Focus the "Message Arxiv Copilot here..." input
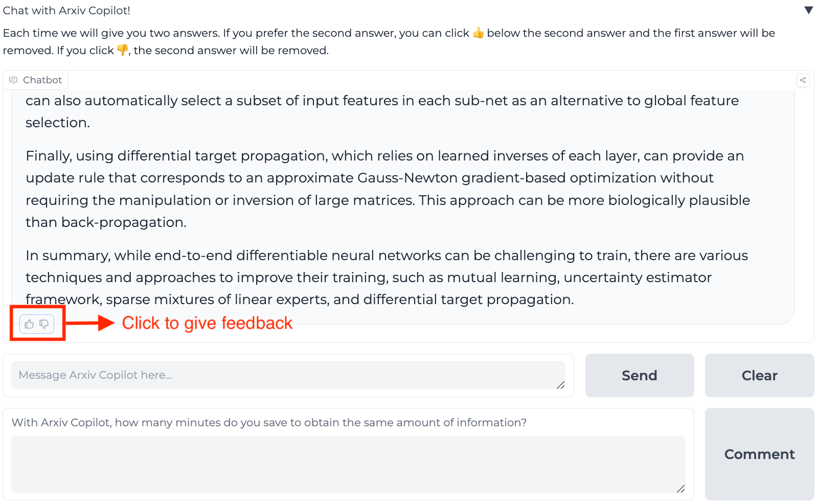This screenshot has height=504, width=817. [x=286, y=375]
